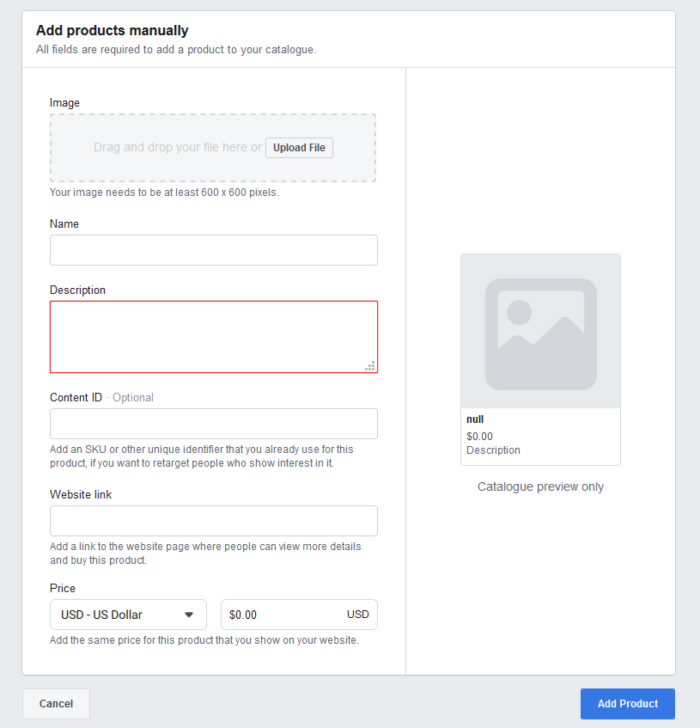Focus the Content ID input field
This screenshot has height=728, width=700.
(x=214, y=424)
